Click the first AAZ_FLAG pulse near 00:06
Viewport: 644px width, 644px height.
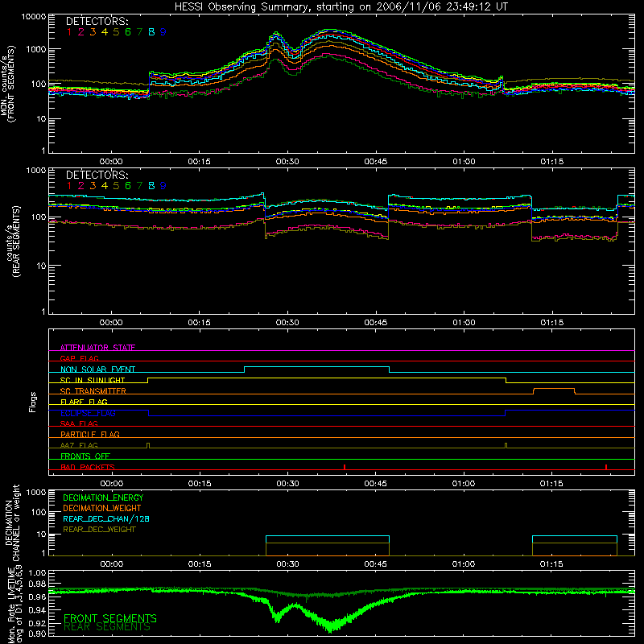click(148, 446)
